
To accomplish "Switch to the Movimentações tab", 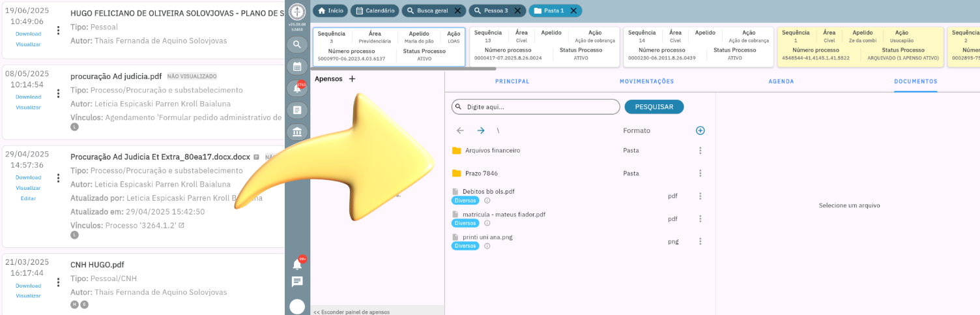I will 646,82.
